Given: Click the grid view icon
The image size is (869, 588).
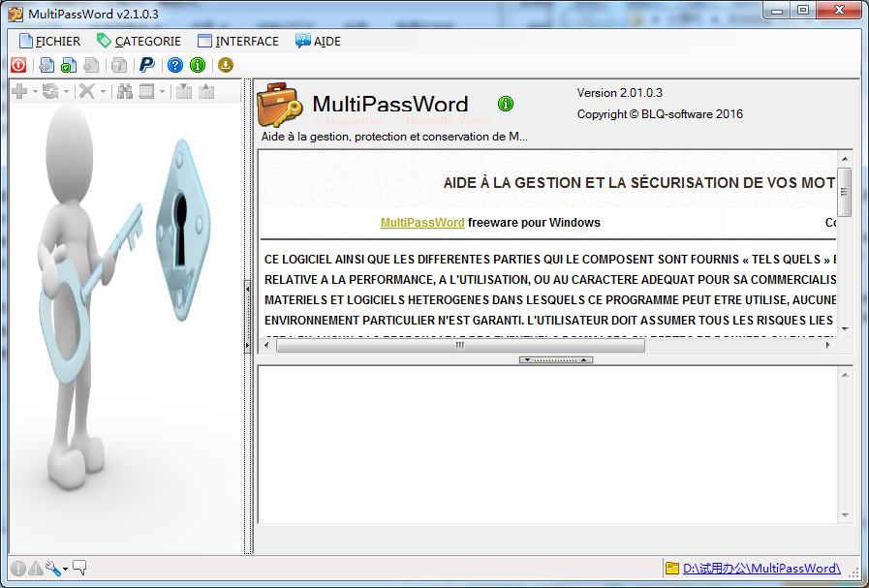Looking at the screenshot, I should [x=146, y=91].
